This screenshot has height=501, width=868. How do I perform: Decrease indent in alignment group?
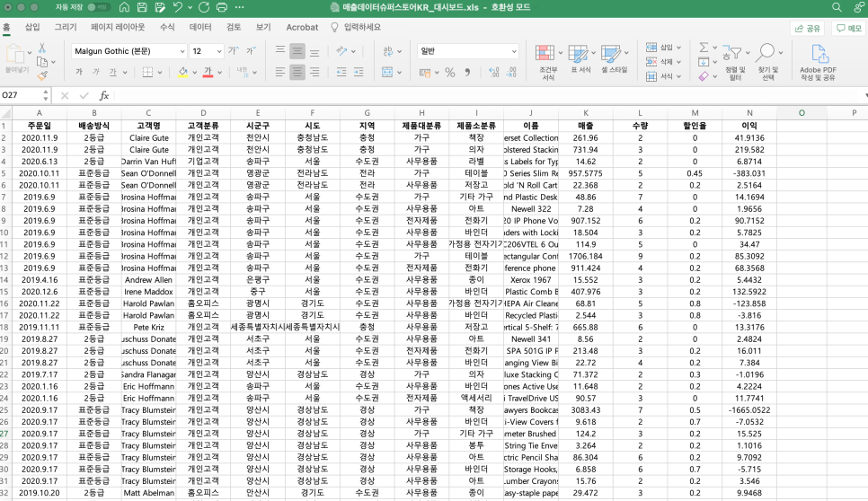point(341,72)
